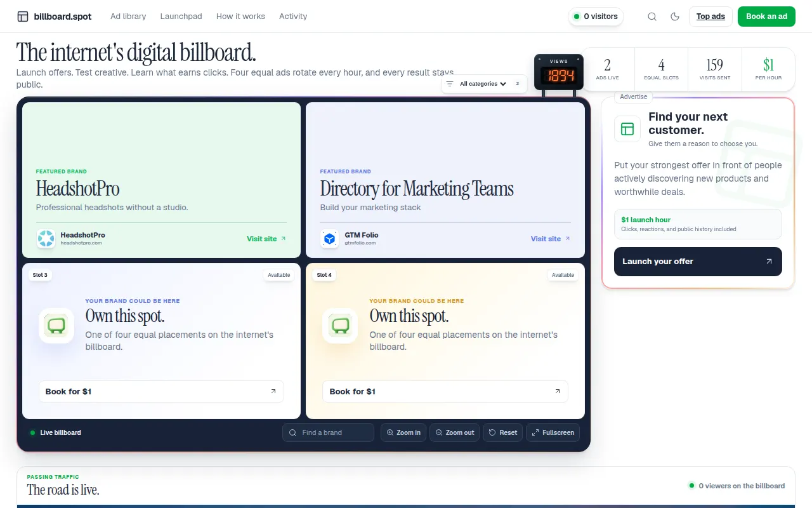Click the billboard icon in Slot 3
Image resolution: width=812 pixels, height=508 pixels.
56,326
